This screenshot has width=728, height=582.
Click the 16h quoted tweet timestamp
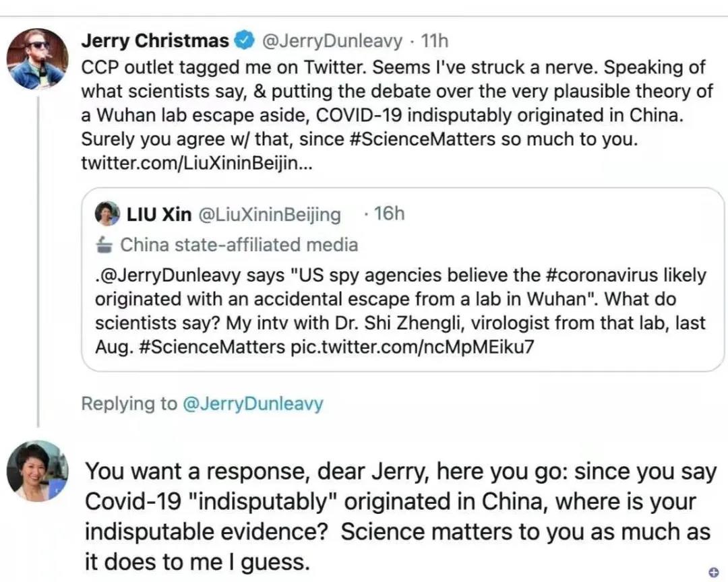(389, 214)
